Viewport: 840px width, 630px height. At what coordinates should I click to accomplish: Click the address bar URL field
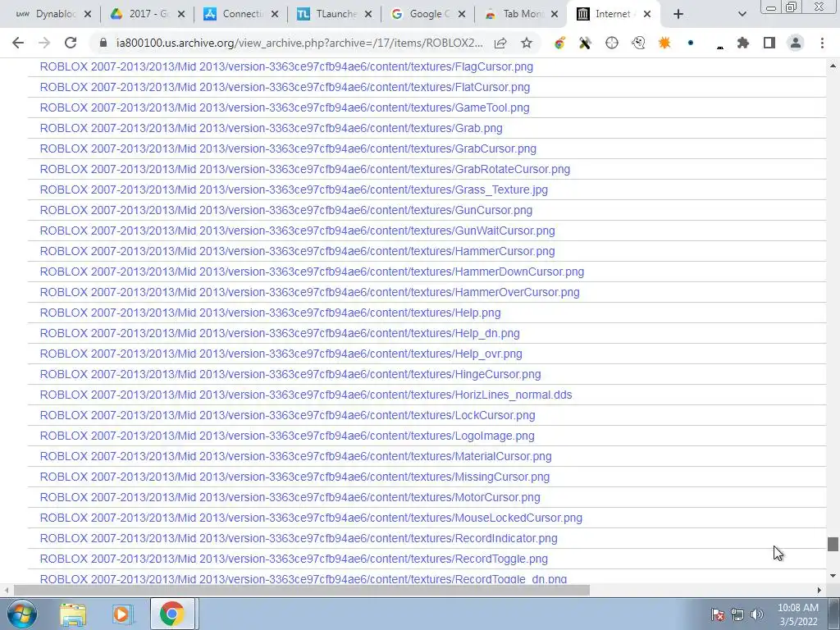coord(299,43)
